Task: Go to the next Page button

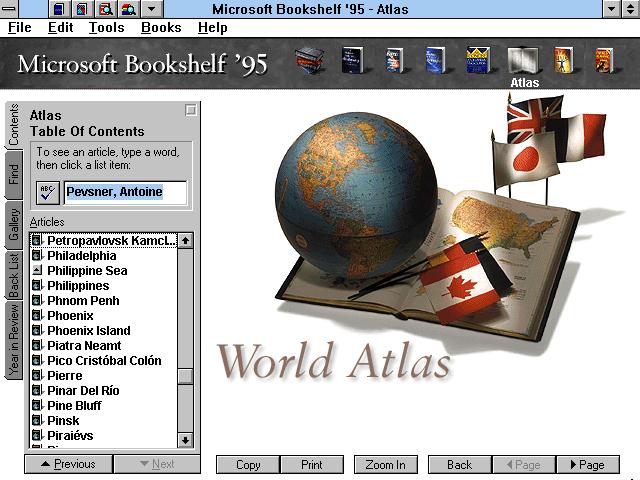Action: point(588,464)
